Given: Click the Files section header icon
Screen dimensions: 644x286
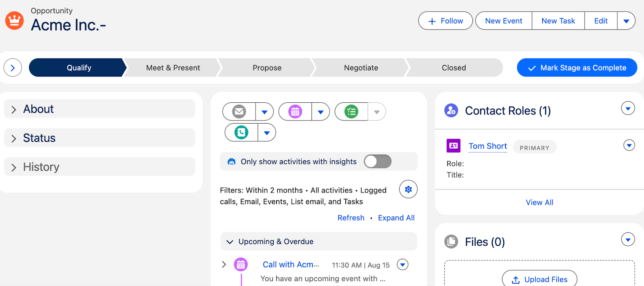Looking at the screenshot, I should pos(451,242).
